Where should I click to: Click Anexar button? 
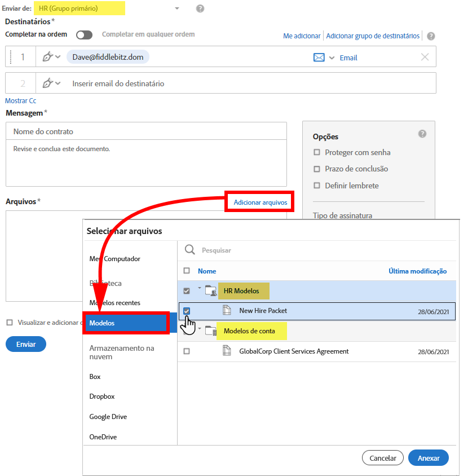click(428, 458)
